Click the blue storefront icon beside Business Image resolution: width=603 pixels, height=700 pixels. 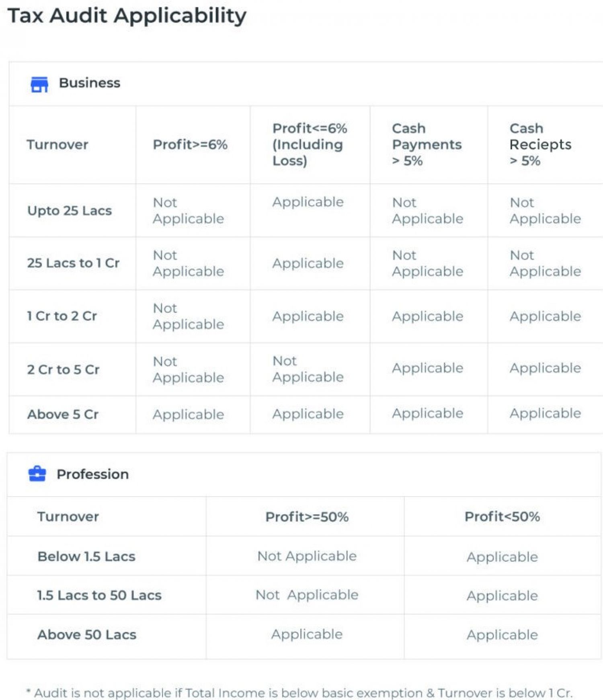pos(39,84)
